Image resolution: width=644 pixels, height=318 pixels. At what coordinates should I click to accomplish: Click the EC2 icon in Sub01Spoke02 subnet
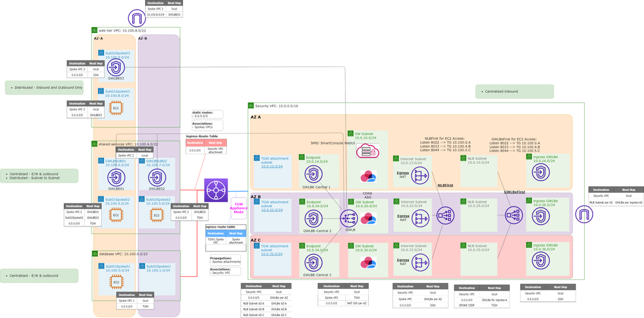coord(116,215)
